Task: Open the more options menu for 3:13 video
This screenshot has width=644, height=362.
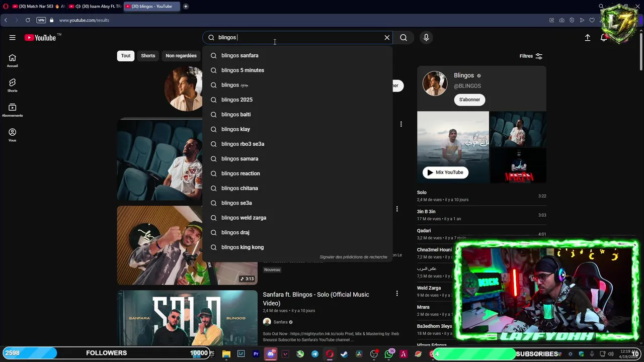Action: [x=397, y=209]
